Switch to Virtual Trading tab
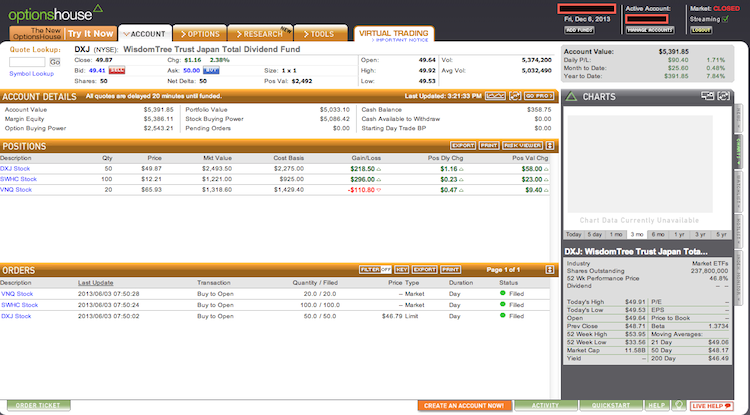750x415 pixels. click(394, 33)
